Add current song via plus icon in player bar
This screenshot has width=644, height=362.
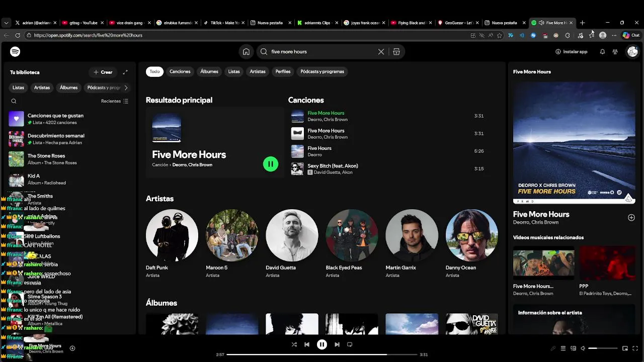(x=72, y=348)
